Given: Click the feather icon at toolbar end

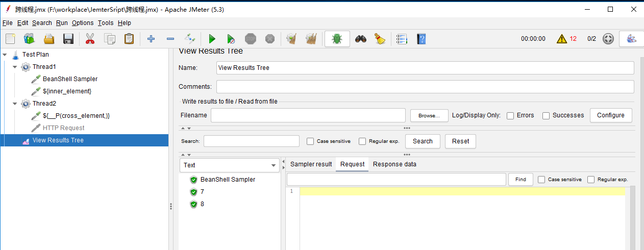Looking at the screenshot, I should coord(631,39).
